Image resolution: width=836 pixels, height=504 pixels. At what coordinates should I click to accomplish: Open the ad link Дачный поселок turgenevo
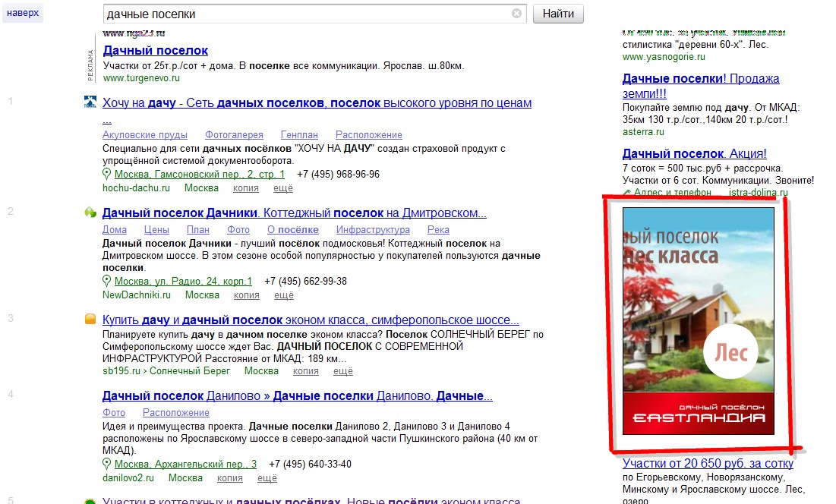pyautogui.click(x=155, y=51)
